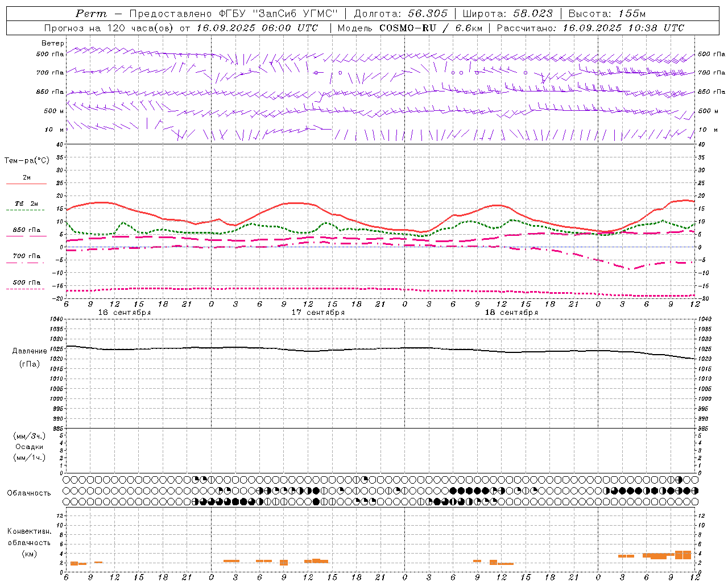Click the '17 сентября' date label
The width and height of the screenshot is (728, 582).
tap(318, 313)
